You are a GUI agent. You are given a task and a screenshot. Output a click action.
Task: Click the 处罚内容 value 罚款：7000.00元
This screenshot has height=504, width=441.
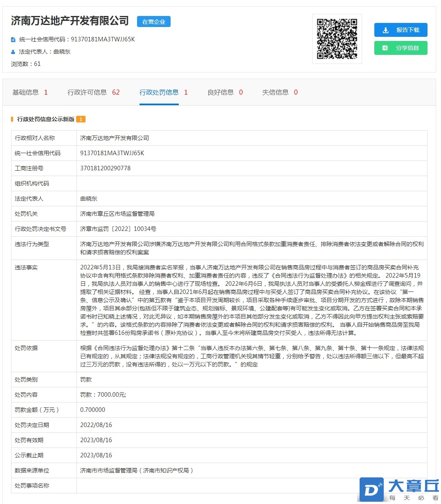103,395
